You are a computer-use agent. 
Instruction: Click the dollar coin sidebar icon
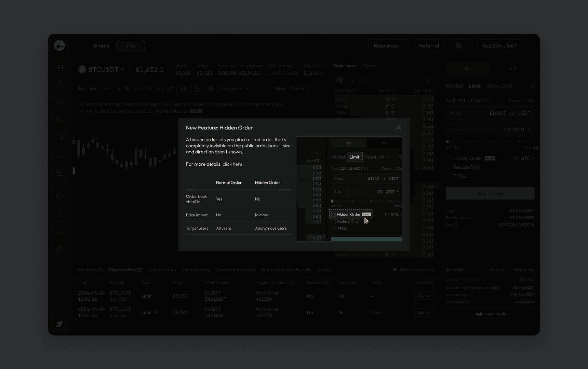coord(59,101)
